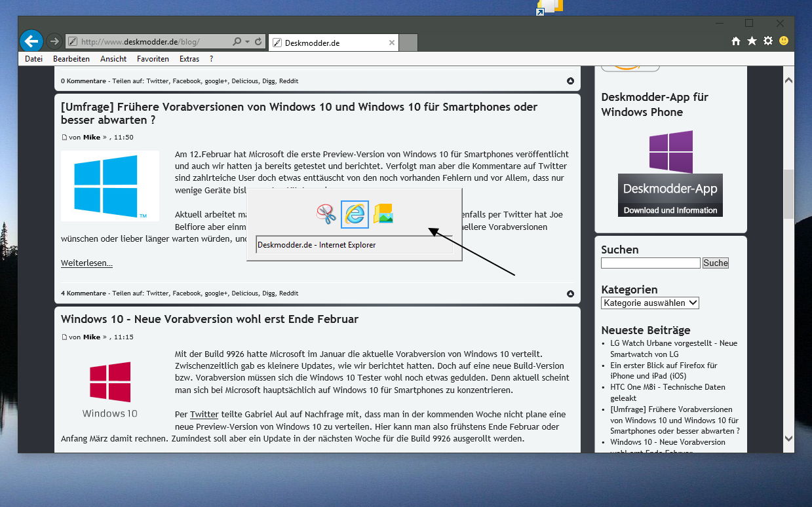Open the ? help menu
The width and height of the screenshot is (812, 507).
[211, 59]
